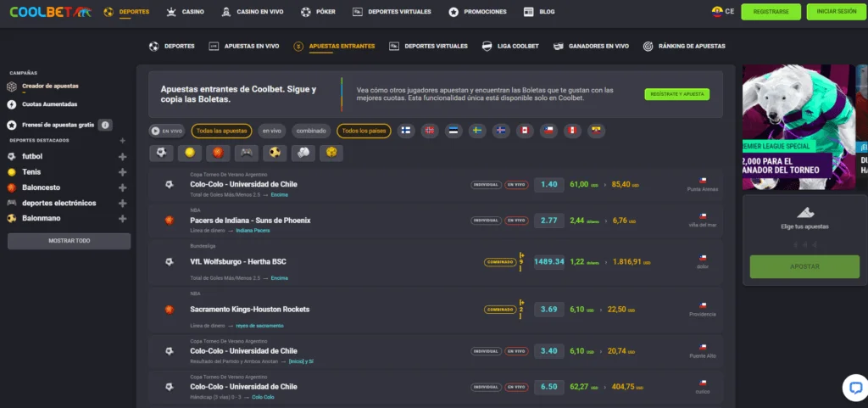Expand the +2 combined selections for Sacramento Kings
This screenshot has height=408, width=868.
pyautogui.click(x=521, y=310)
